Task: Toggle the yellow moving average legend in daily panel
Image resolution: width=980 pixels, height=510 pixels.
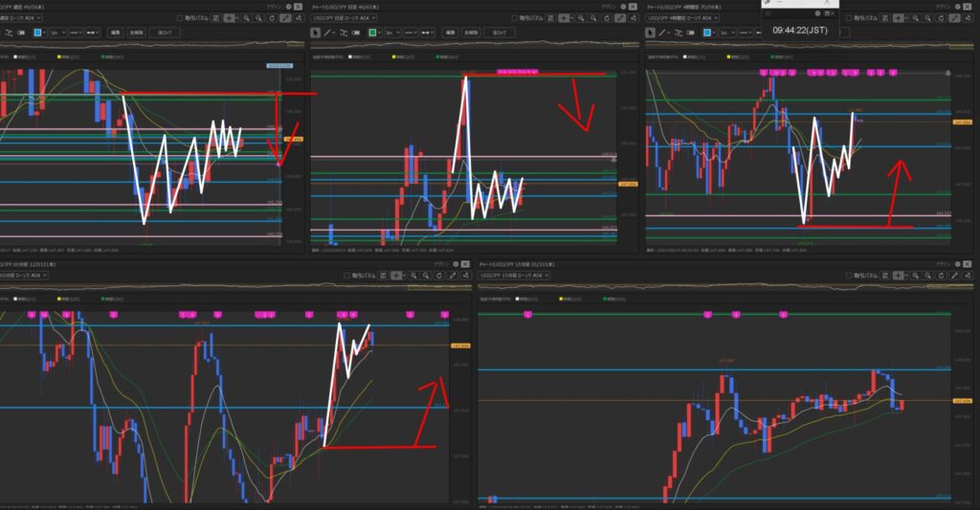Action: click(403, 56)
